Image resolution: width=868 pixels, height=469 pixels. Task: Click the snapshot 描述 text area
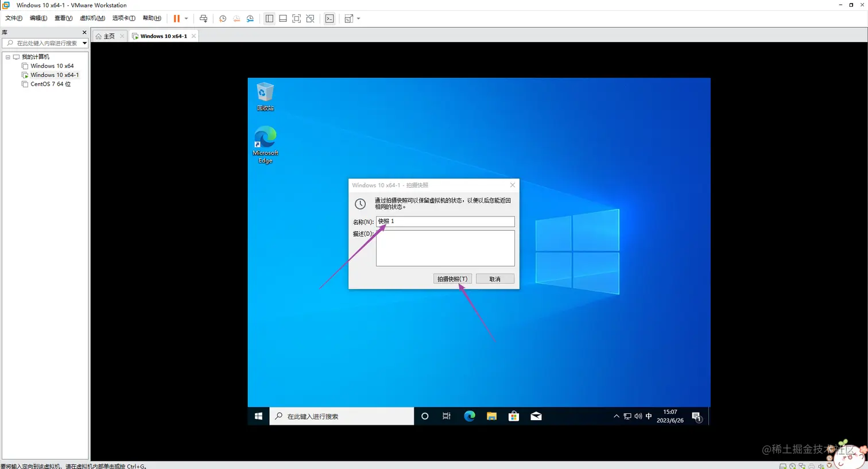[x=445, y=248]
